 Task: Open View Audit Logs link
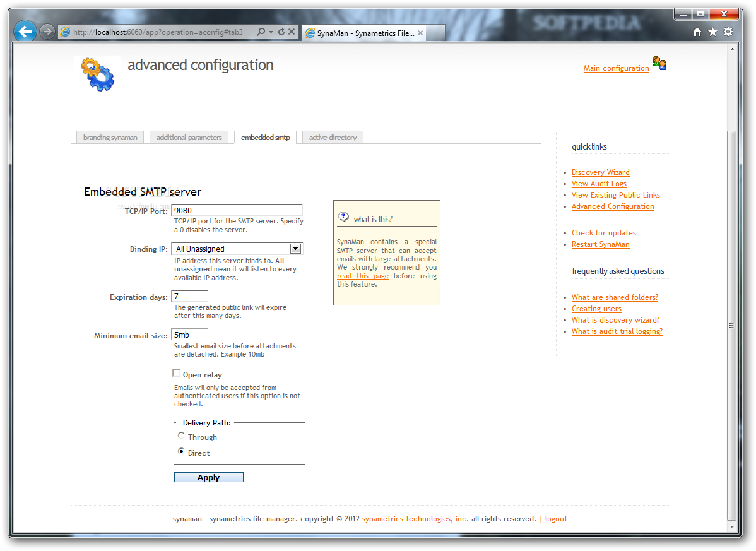tap(599, 184)
